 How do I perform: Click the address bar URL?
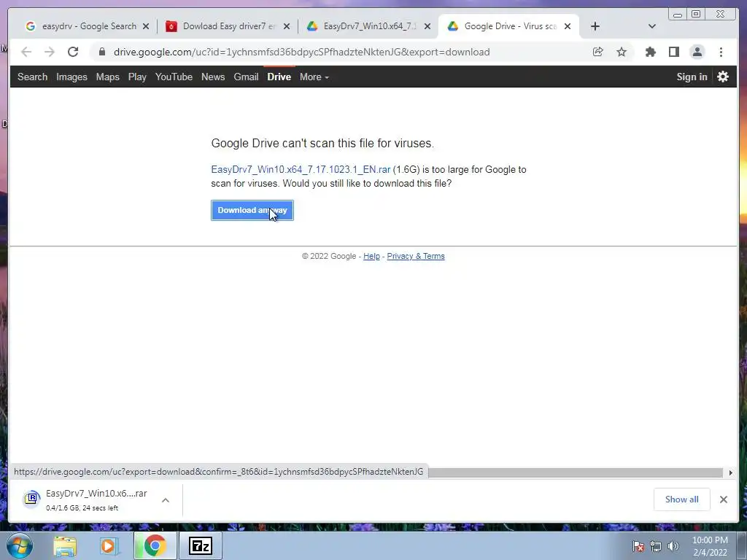[x=301, y=52]
